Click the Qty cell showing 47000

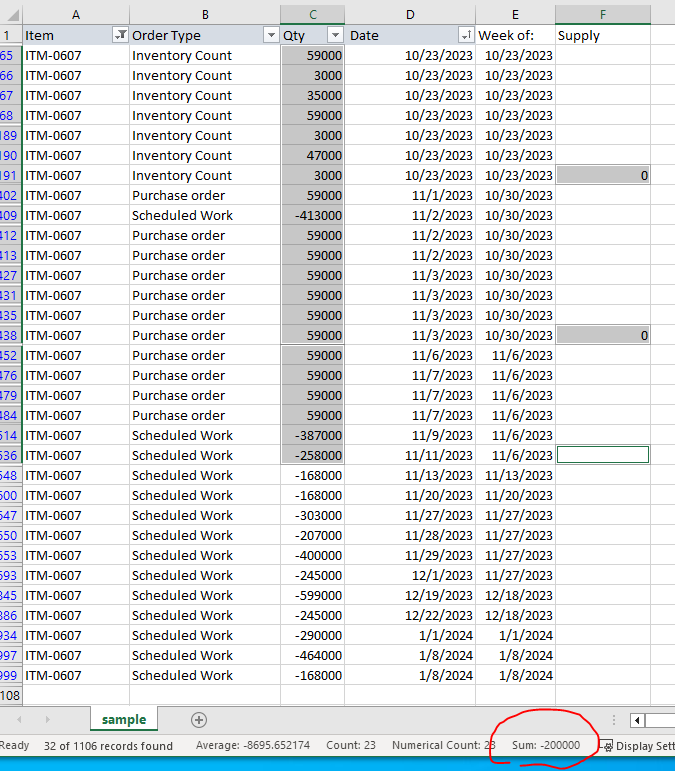pyautogui.click(x=313, y=155)
